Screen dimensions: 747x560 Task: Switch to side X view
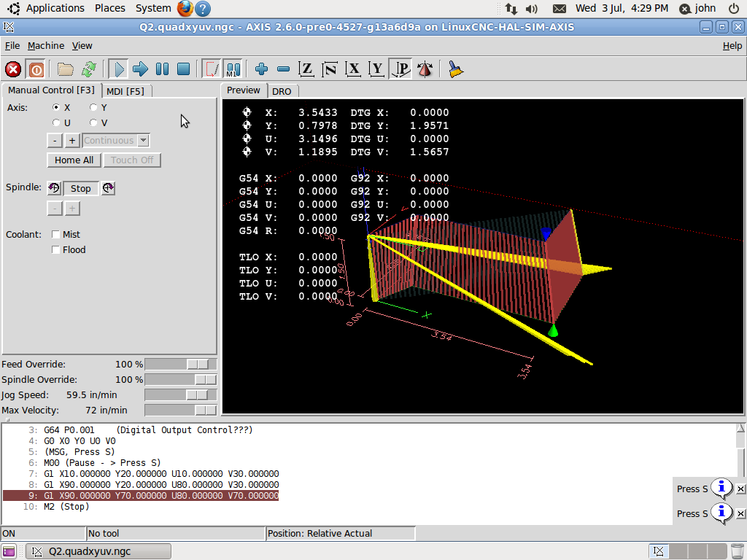point(353,69)
